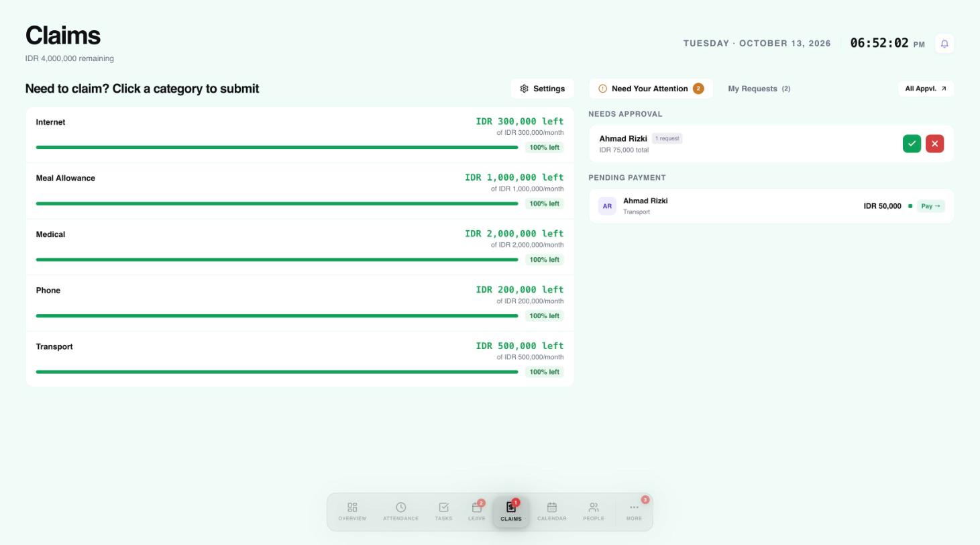Open the More menu in dock
This screenshot has height=545, width=980.
coord(634,511)
